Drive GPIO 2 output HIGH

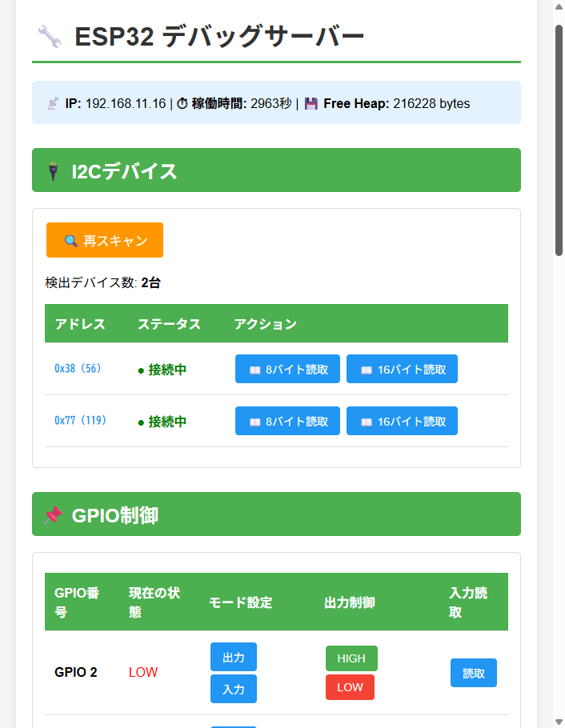(351, 658)
